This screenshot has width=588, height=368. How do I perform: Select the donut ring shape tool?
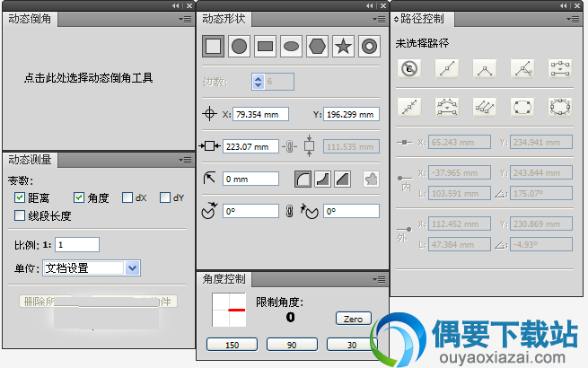pyautogui.click(x=369, y=47)
